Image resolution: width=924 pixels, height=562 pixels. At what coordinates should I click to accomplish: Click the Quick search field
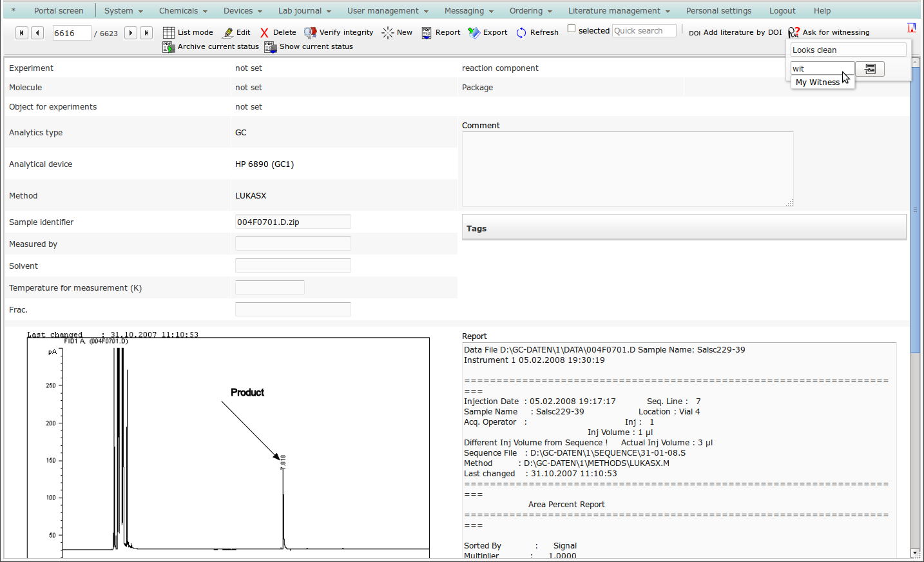pyautogui.click(x=644, y=31)
